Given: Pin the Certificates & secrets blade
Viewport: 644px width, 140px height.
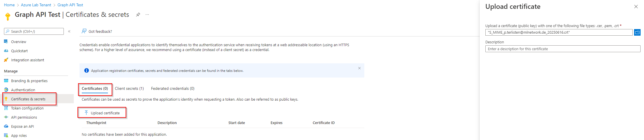Looking at the screenshot, I should (x=138, y=15).
